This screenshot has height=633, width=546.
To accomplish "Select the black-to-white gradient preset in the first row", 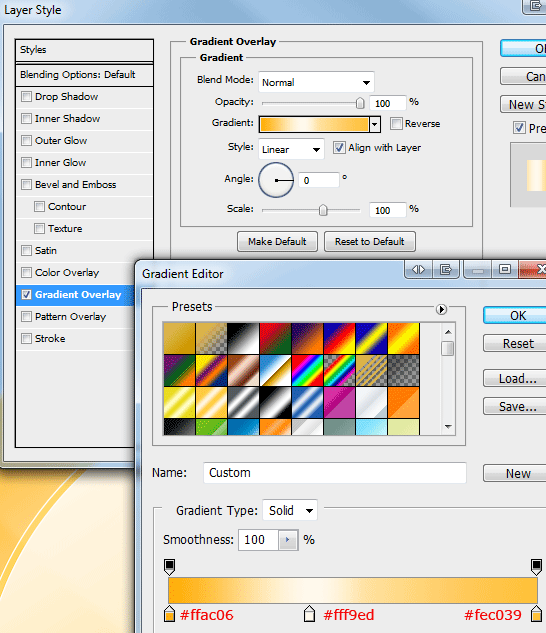I will pyautogui.click(x=243, y=338).
